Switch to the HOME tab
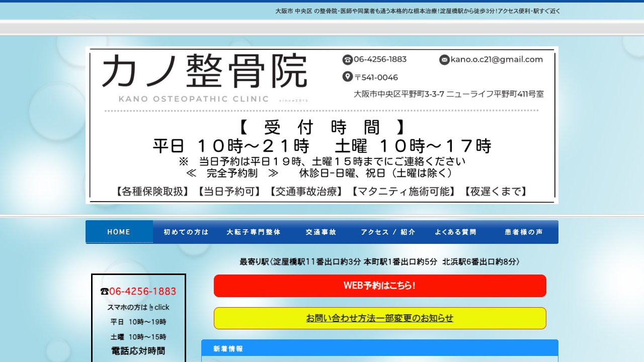The width and height of the screenshot is (644, 362). pos(119,232)
